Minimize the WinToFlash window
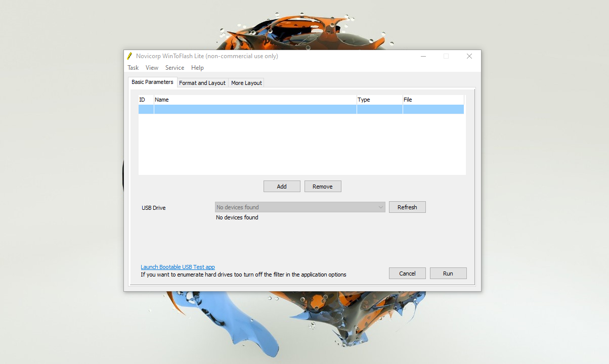This screenshot has height=364, width=609. coord(423,56)
